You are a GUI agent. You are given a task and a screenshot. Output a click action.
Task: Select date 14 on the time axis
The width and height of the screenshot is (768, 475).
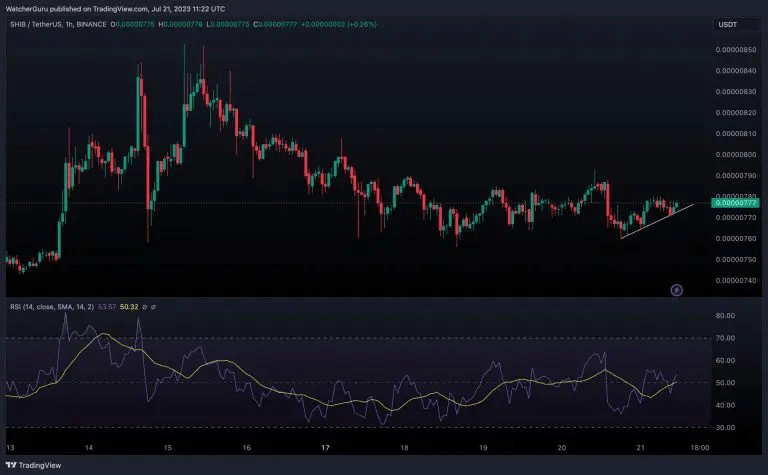pyautogui.click(x=89, y=448)
